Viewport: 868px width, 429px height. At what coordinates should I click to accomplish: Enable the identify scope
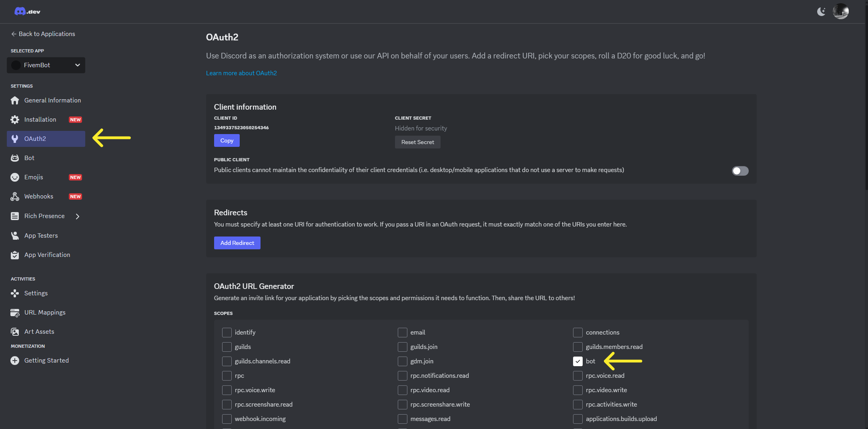(227, 332)
